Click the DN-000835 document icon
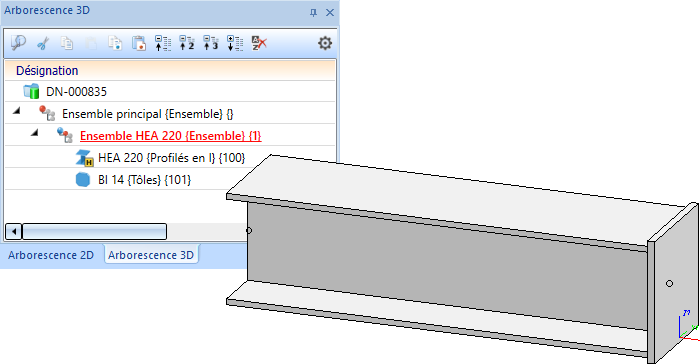This screenshot has height=364, width=700. (x=31, y=91)
